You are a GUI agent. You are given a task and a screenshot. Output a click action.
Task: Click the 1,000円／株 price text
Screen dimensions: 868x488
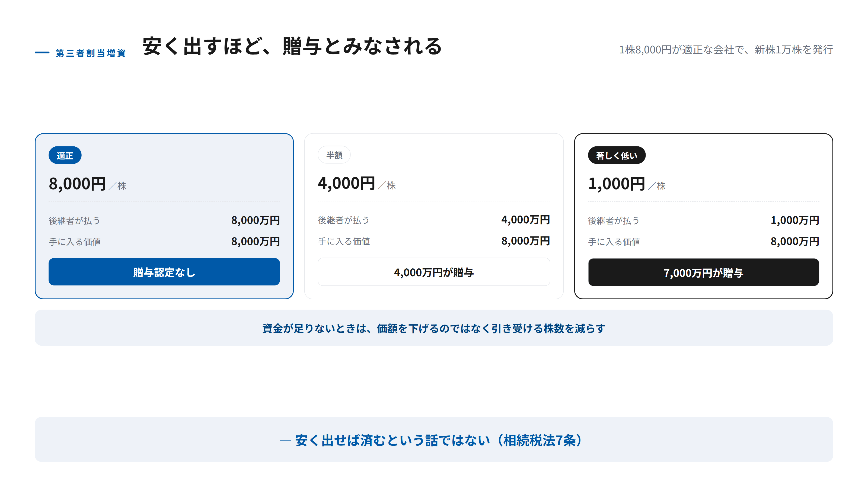click(627, 184)
